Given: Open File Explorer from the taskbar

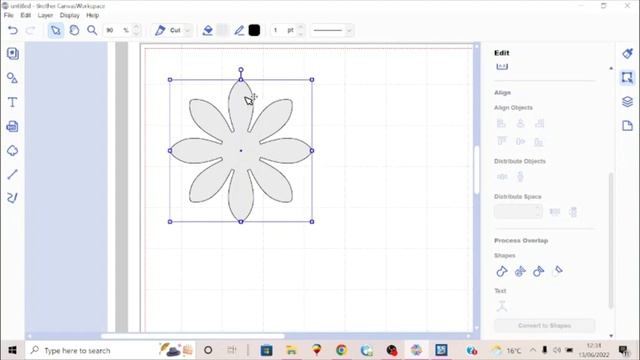Looking at the screenshot, I should pos(291,350).
